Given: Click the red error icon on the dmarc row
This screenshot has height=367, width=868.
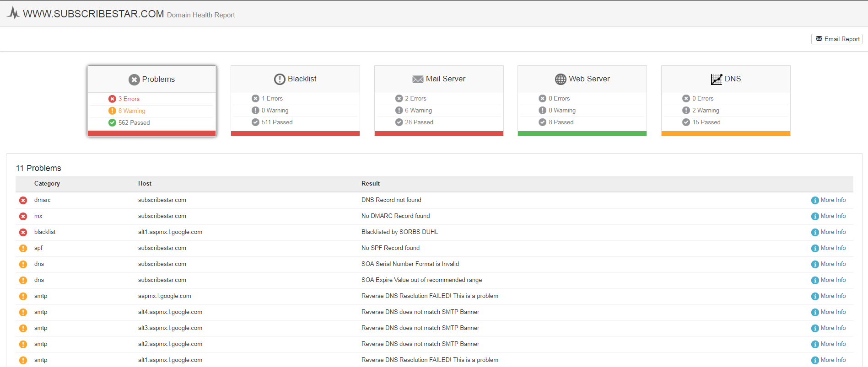Looking at the screenshot, I should (x=23, y=200).
